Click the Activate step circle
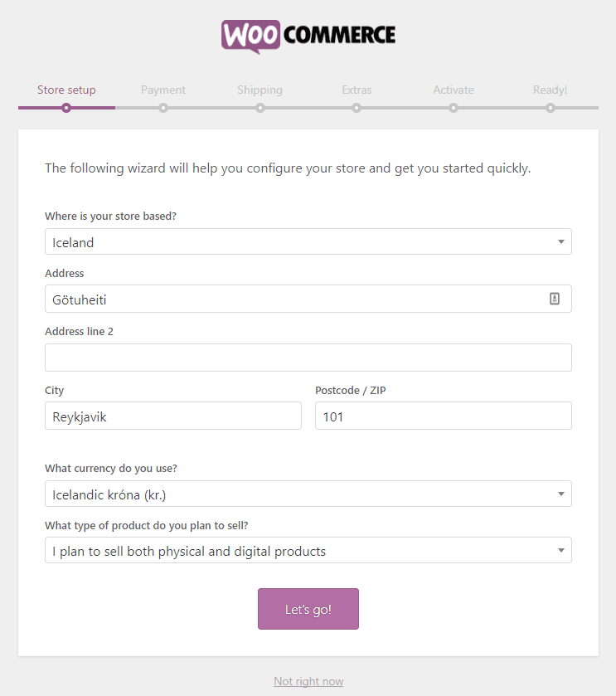This screenshot has width=616, height=696. pos(454,106)
